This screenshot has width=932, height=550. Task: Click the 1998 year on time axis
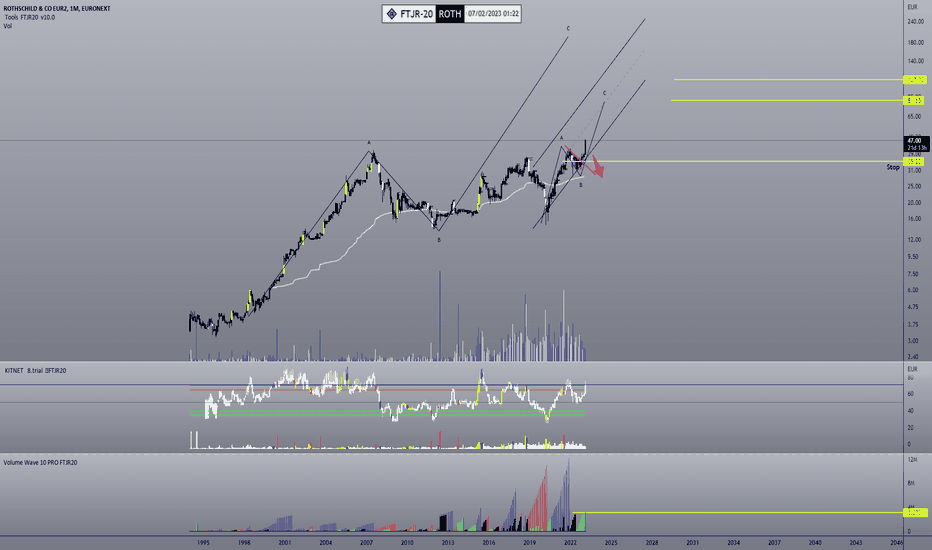click(244, 543)
